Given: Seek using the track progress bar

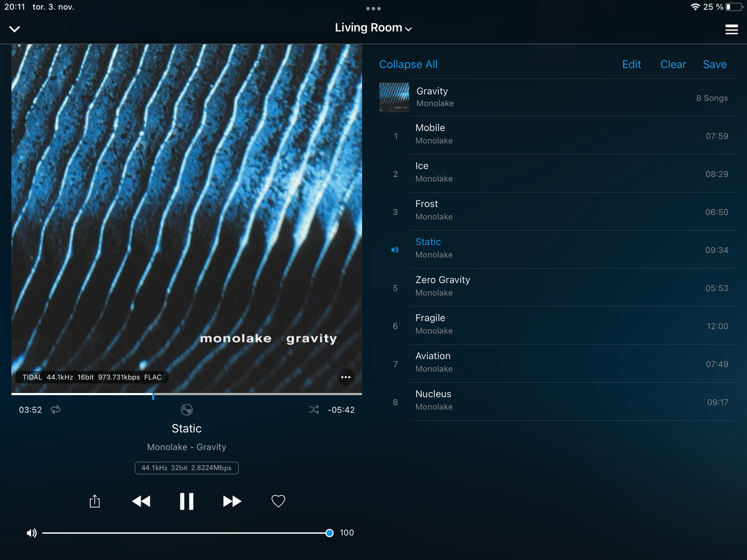Looking at the screenshot, I should pyautogui.click(x=187, y=394).
